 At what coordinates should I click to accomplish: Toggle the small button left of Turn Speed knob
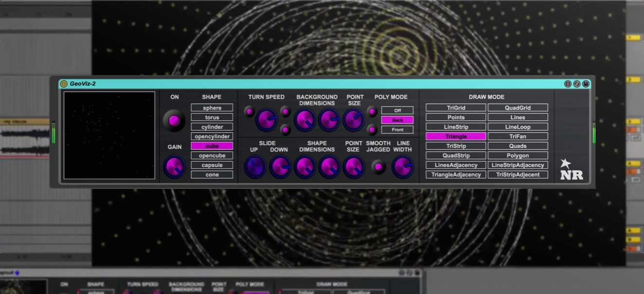tap(250, 111)
